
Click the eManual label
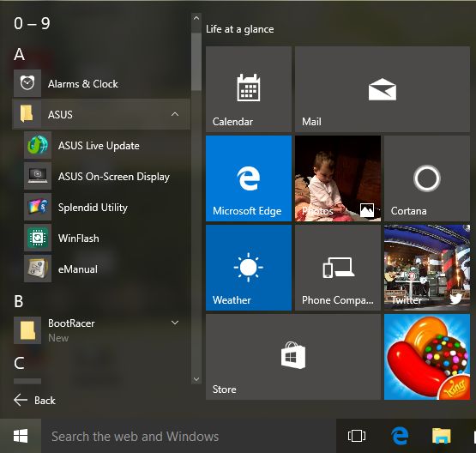pos(78,269)
